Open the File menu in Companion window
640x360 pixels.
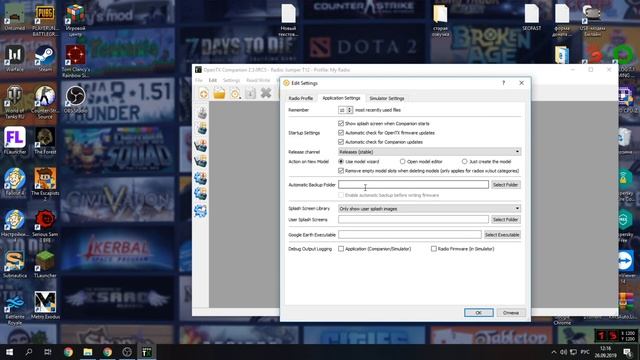click(199, 80)
